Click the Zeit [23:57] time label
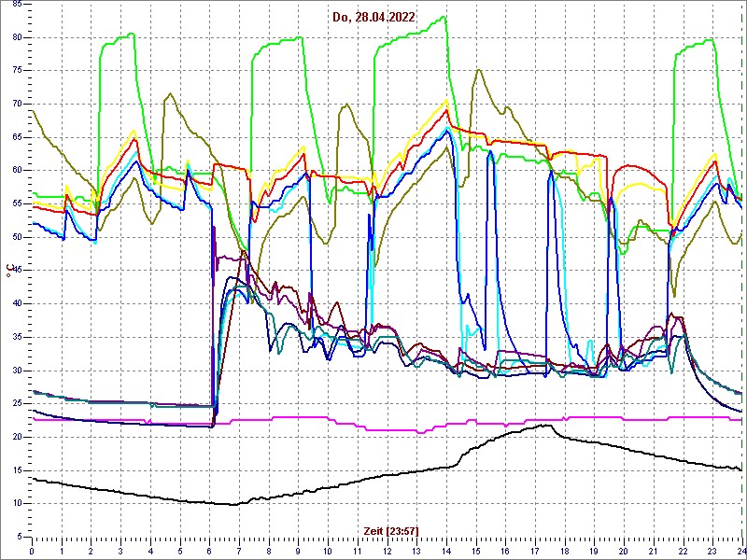747x560 pixels. 391,531
